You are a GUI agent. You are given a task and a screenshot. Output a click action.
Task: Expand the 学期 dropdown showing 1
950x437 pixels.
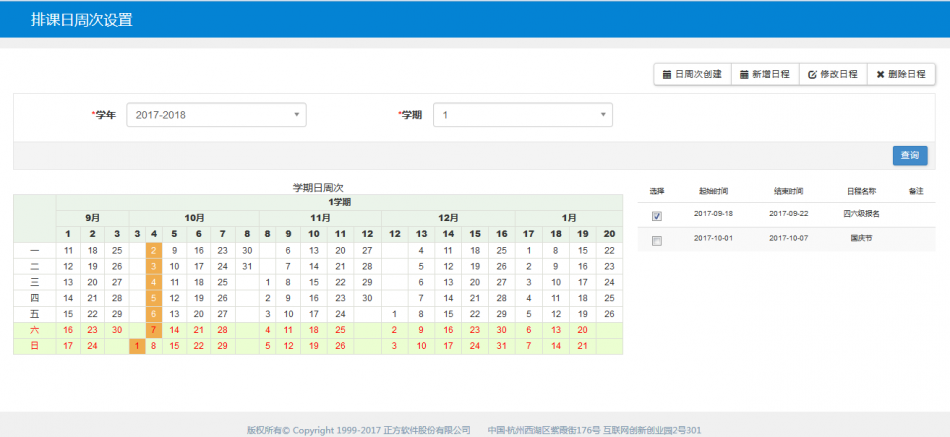tap(523, 115)
